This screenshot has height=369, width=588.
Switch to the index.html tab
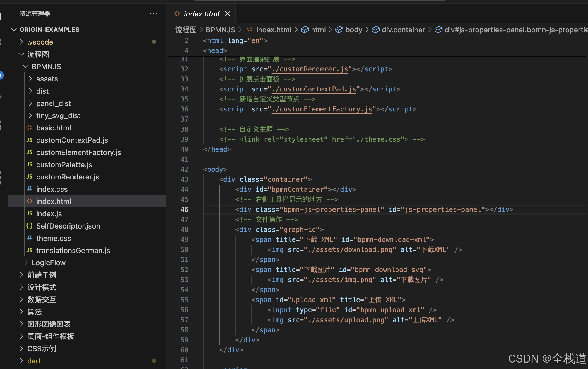pyautogui.click(x=201, y=14)
